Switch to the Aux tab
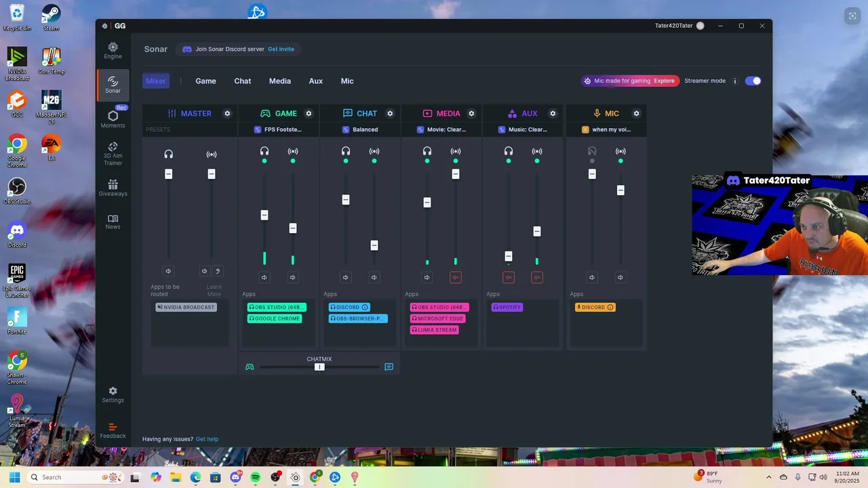This screenshot has width=868, height=488. tap(316, 81)
